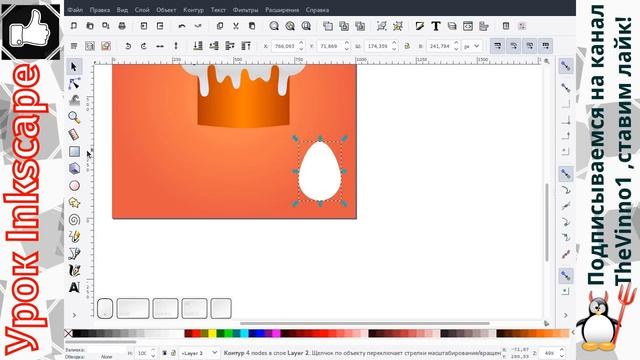Select the Zoom magnifier tool
The image size is (640, 360).
[x=74, y=118]
